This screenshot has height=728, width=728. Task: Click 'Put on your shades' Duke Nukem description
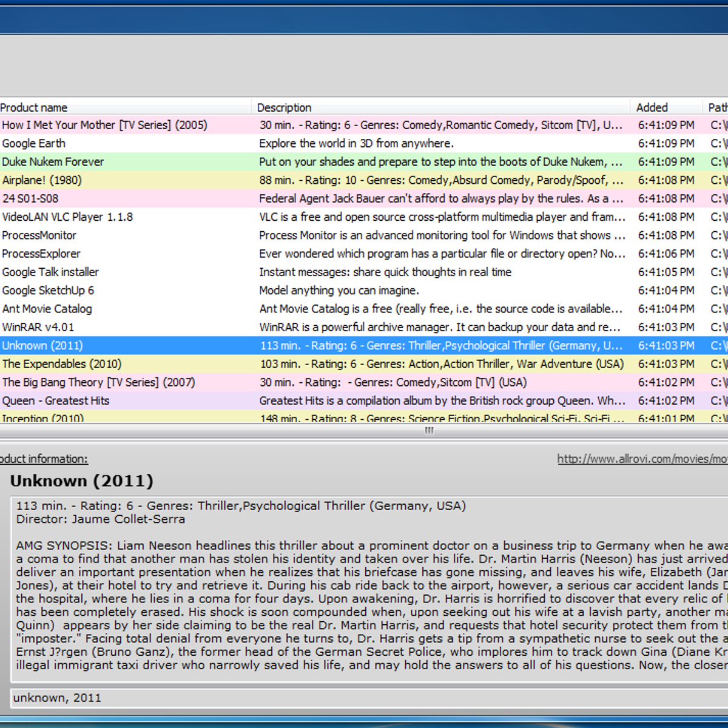coord(441,161)
